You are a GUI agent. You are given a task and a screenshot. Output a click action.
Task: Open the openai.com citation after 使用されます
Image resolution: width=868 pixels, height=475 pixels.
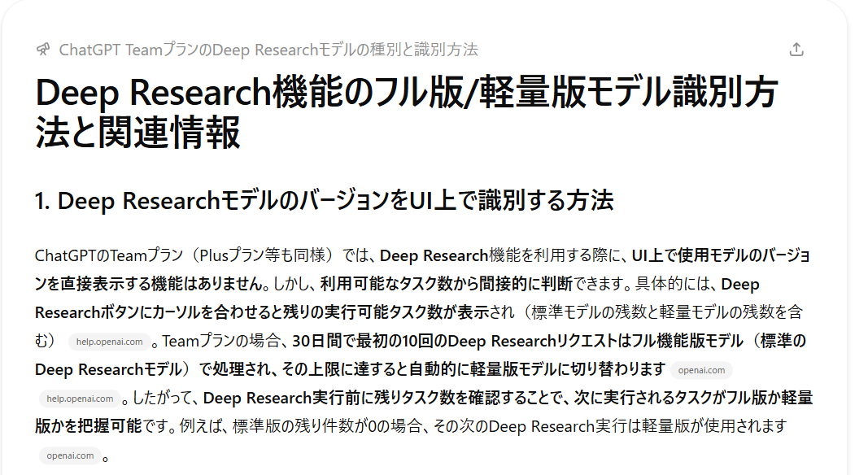tap(70, 455)
